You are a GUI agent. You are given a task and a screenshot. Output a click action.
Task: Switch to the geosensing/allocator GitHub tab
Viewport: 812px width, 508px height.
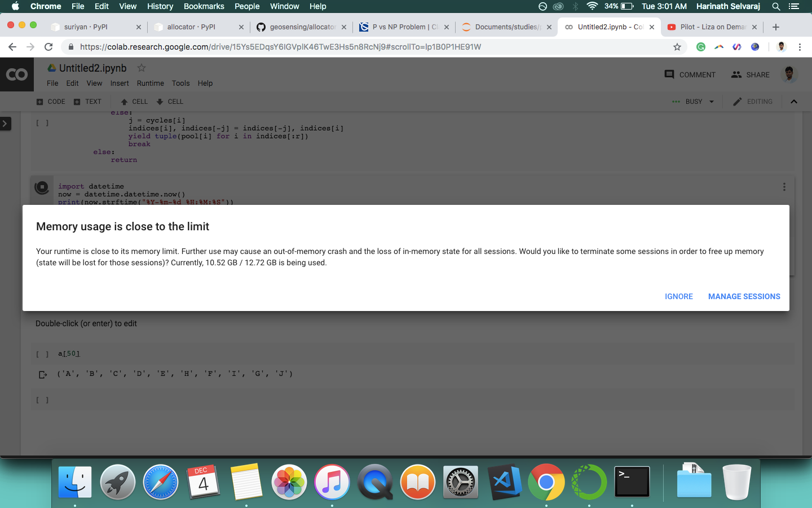pos(302,27)
